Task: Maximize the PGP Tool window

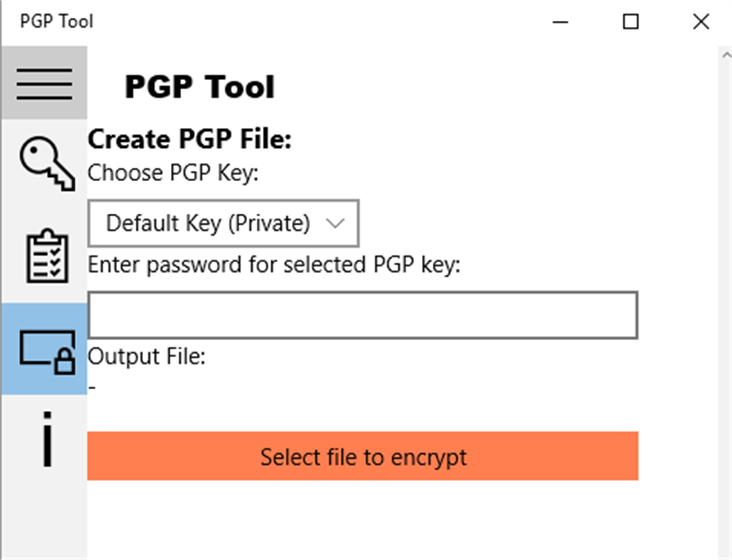Action: tap(630, 22)
